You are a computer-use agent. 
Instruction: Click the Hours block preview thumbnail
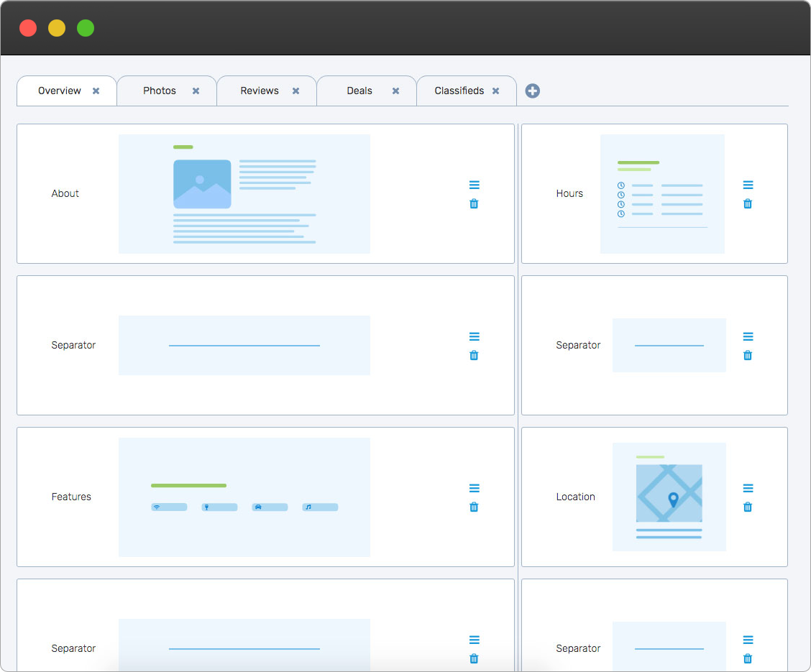pyautogui.click(x=662, y=194)
